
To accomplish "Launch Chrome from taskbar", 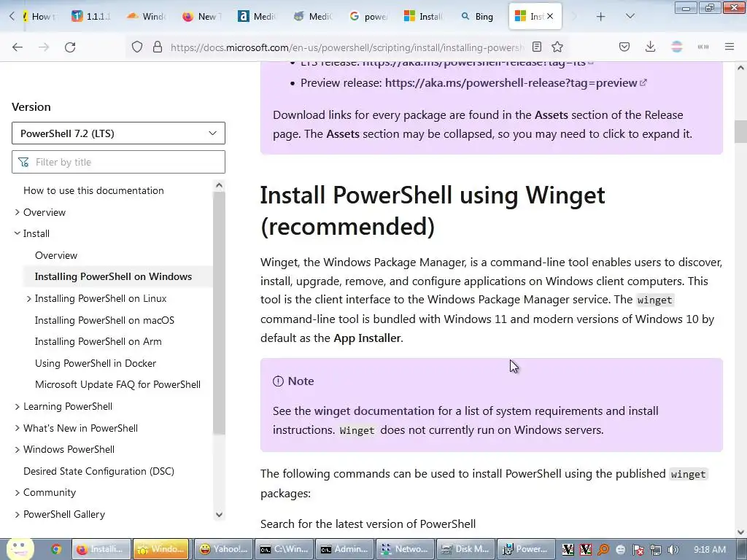I will pyautogui.click(x=56, y=550).
